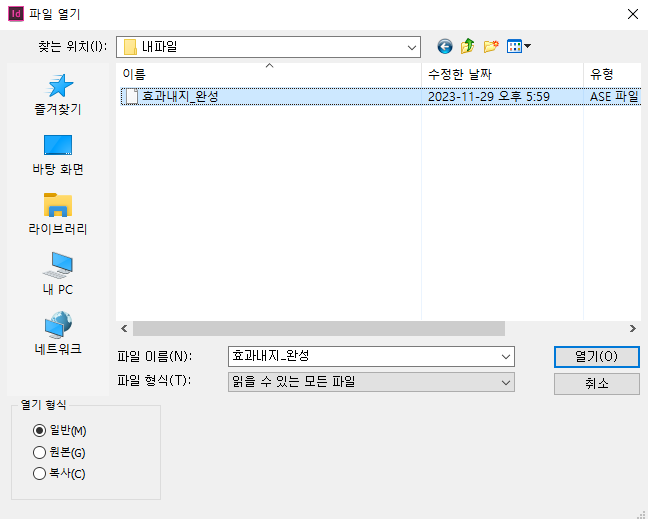Go up one folder level

pyautogui.click(x=467, y=46)
